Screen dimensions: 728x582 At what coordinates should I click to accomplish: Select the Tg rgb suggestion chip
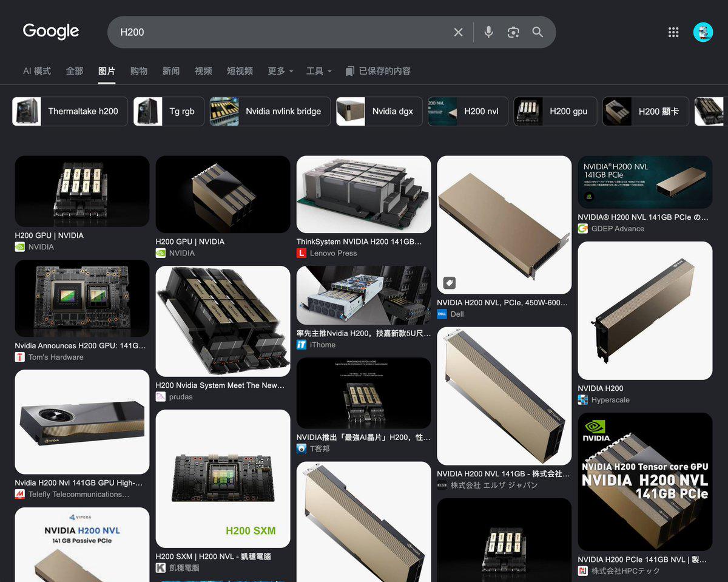pyautogui.click(x=169, y=111)
